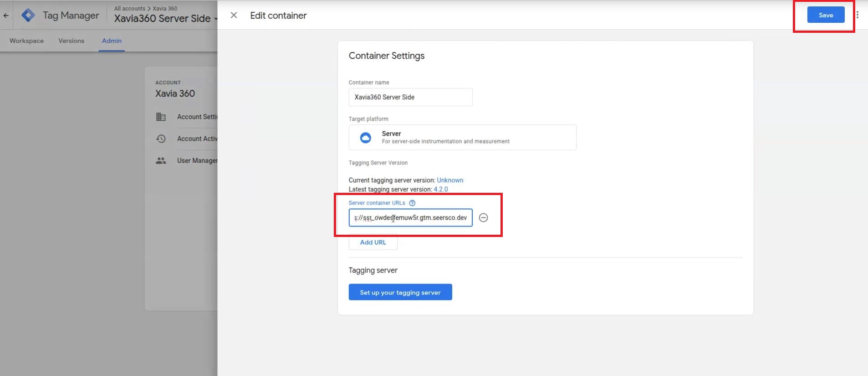Viewport: 868px width, 376px height.
Task: Open Account Settings in account panel
Action: pyautogui.click(x=197, y=117)
